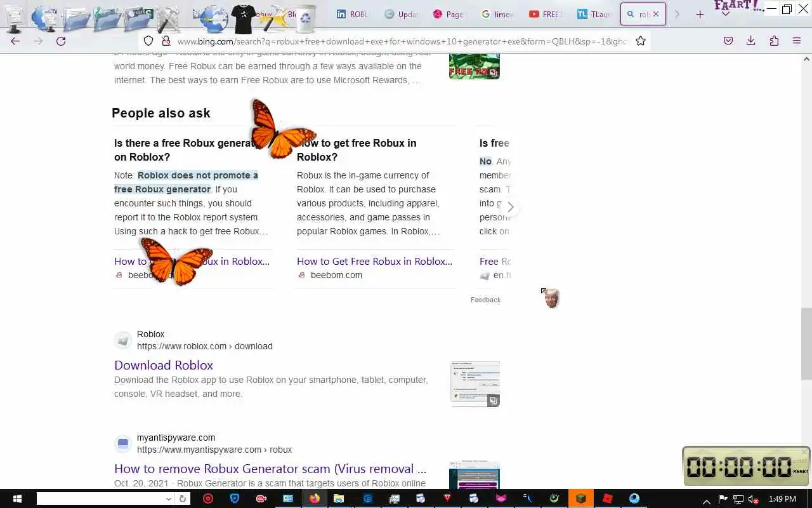Screen dimensions: 812x508
Task: Open the tracking protection shield icon
Action: (148, 41)
